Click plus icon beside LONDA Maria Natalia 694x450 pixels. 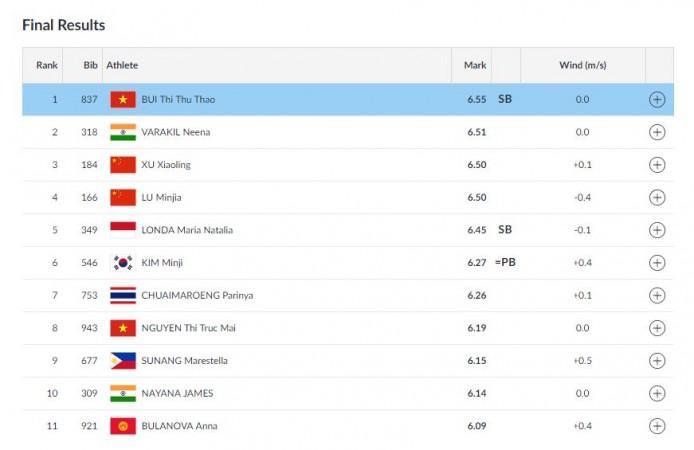[x=657, y=230]
